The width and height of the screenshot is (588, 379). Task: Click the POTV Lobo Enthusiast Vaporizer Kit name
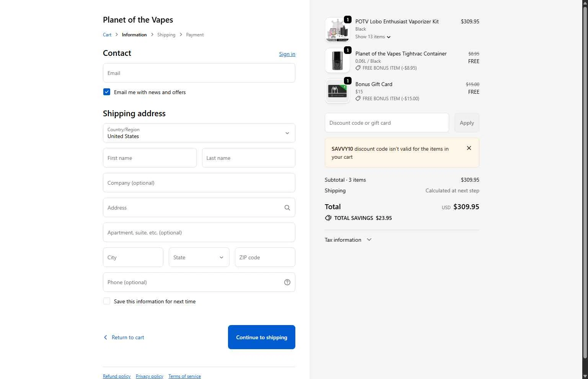(x=397, y=21)
